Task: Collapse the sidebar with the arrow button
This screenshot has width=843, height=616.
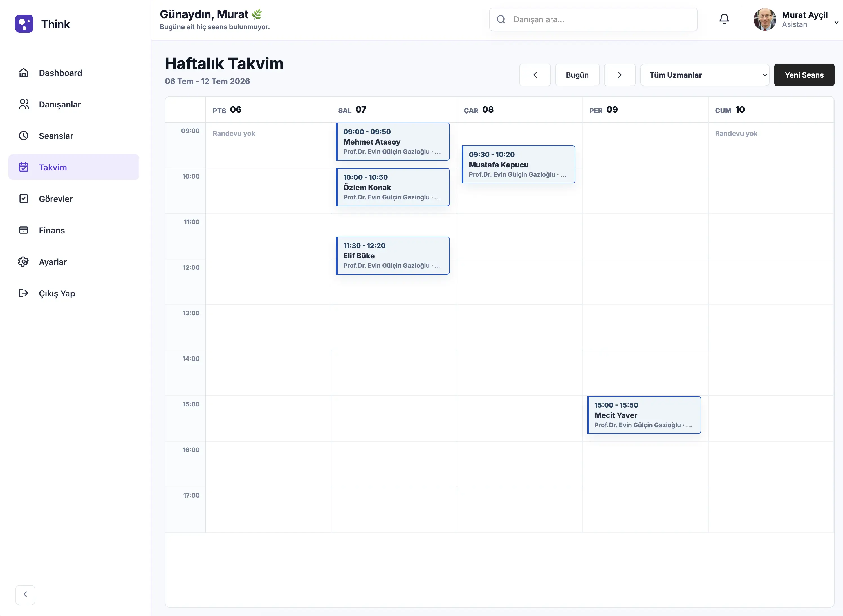Action: pos(25,595)
